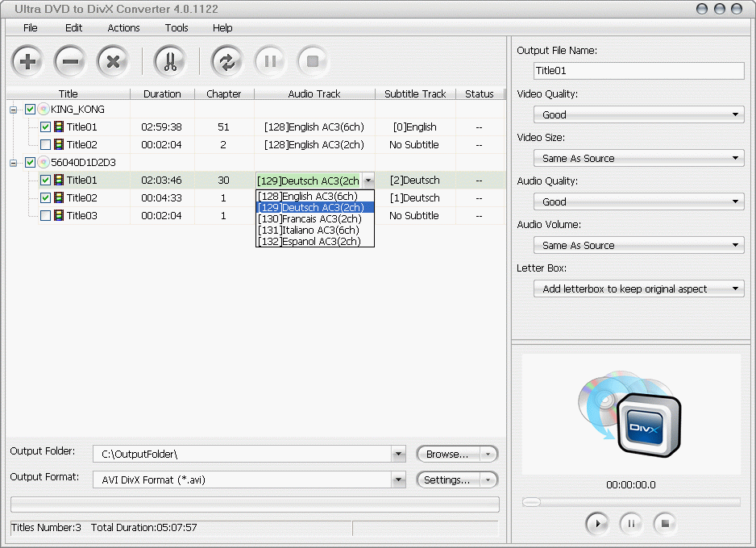Click film icon of KING_KONG Title01

pos(59,127)
